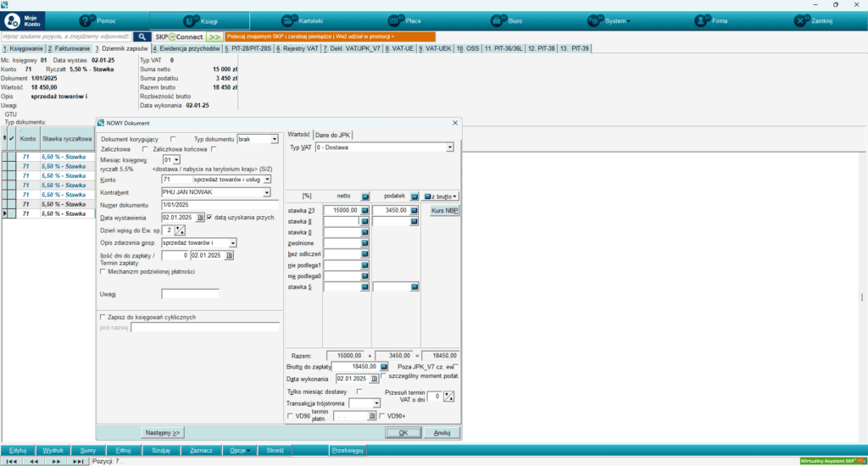
Task: Open calendar picker for Data wystawienia
Action: pos(200,218)
